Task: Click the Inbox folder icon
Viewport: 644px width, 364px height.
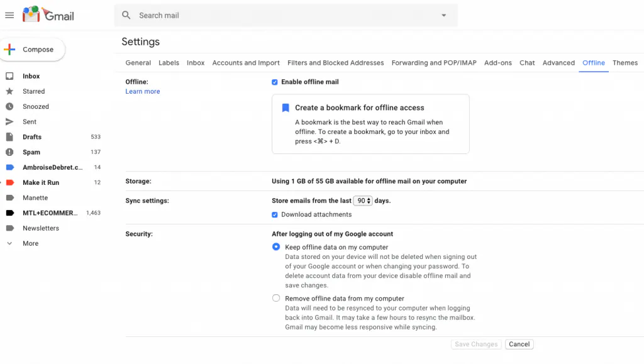Action: click(9, 76)
